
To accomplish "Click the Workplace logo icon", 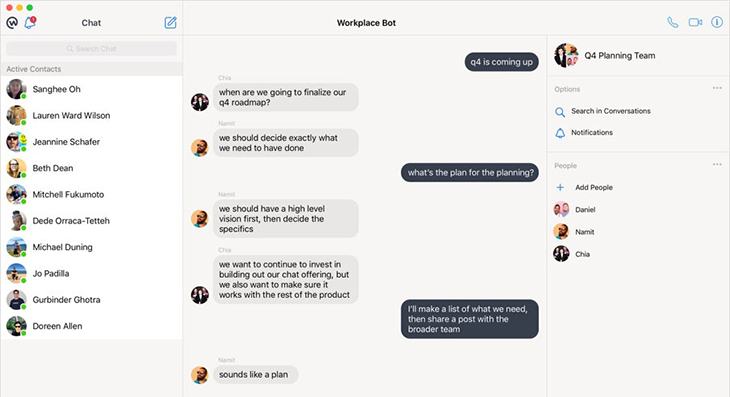I will 12,22.
